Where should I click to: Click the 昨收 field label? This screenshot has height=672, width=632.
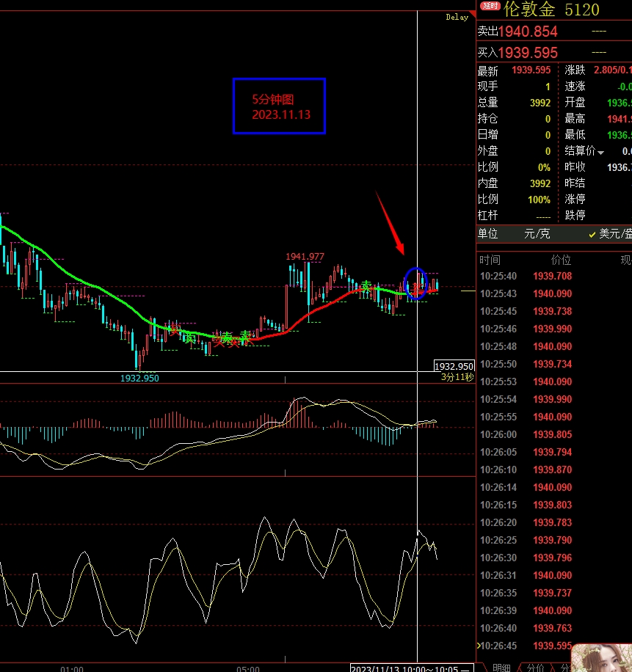tap(575, 167)
